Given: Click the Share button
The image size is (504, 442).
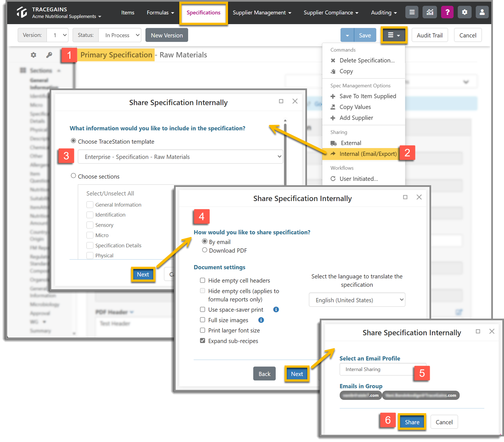Looking at the screenshot, I should tap(412, 422).
